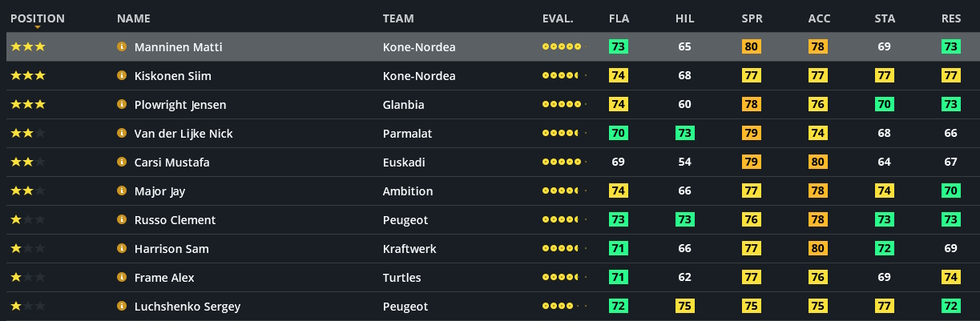This screenshot has height=321, width=980.
Task: Click Kiskonen Siim's evaluation dots
Action: tap(563, 76)
